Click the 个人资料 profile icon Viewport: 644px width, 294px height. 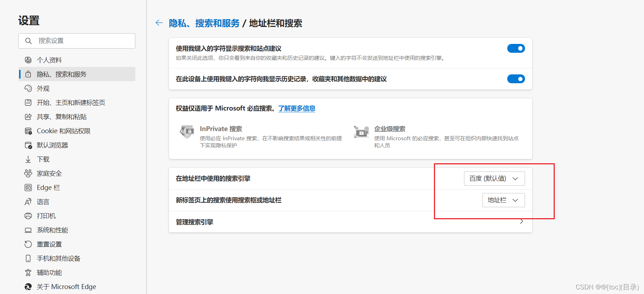(28, 60)
